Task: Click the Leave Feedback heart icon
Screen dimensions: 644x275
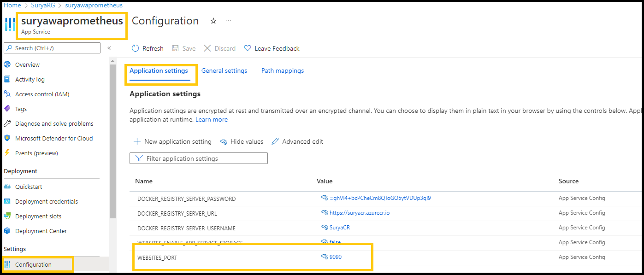Action: click(248, 48)
